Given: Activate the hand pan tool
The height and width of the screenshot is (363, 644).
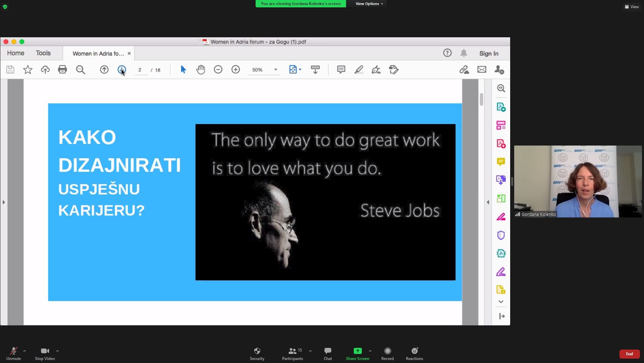Looking at the screenshot, I should 201,70.
